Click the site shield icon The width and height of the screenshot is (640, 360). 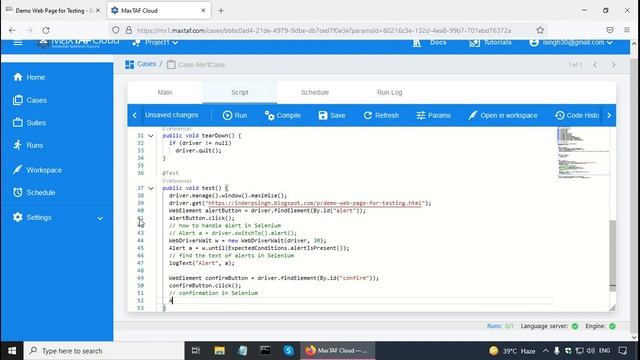pos(116,30)
